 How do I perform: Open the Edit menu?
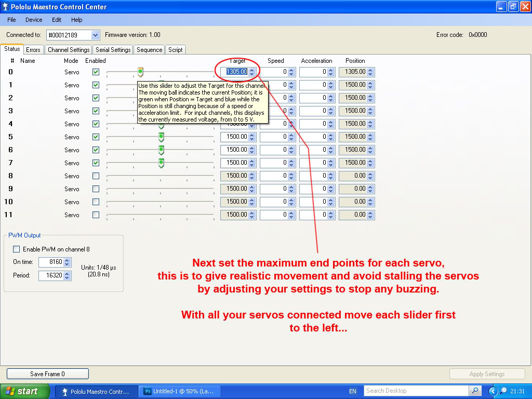coord(56,20)
